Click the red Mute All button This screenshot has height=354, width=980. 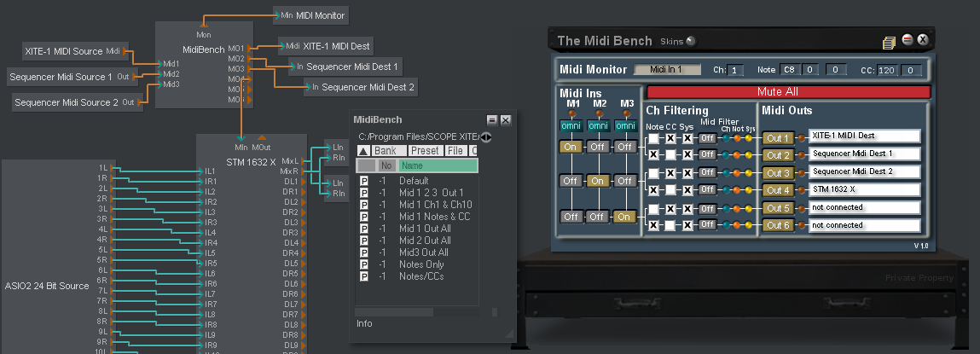click(789, 92)
